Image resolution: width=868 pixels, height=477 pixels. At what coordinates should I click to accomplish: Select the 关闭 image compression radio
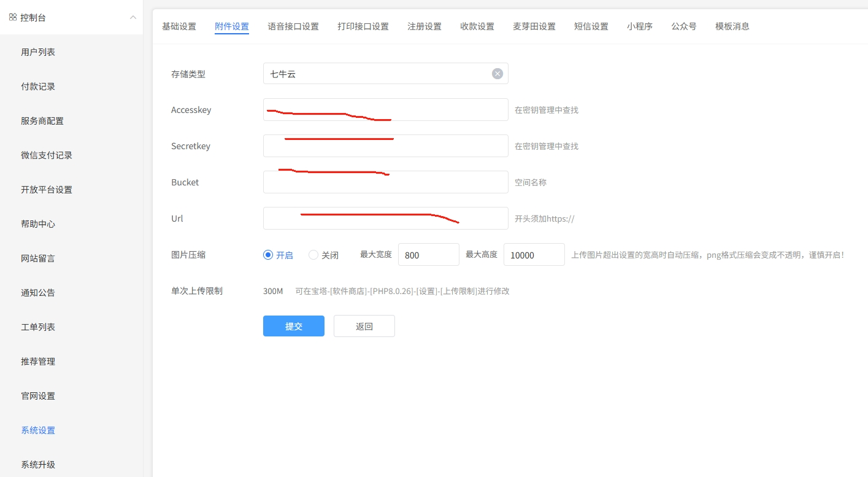[313, 255]
